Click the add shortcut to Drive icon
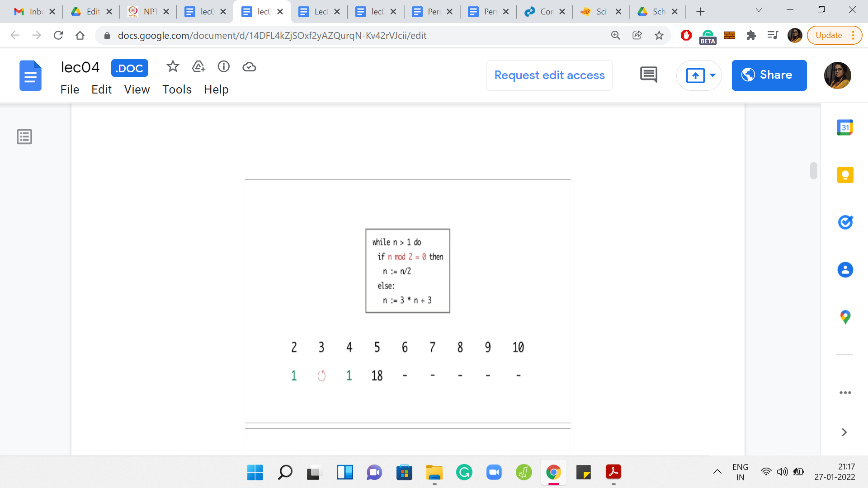This screenshot has width=868, height=488. coord(198,67)
